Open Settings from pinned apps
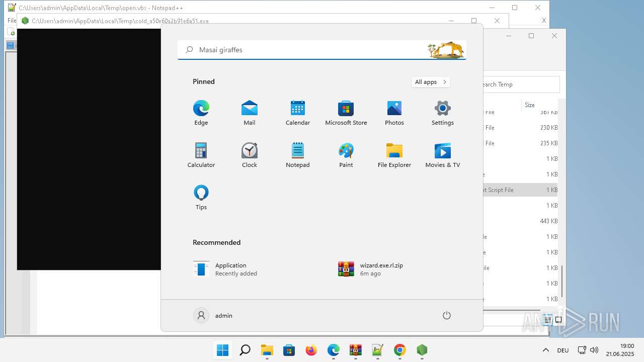Viewport: 644px width, 362px height. [x=443, y=113]
